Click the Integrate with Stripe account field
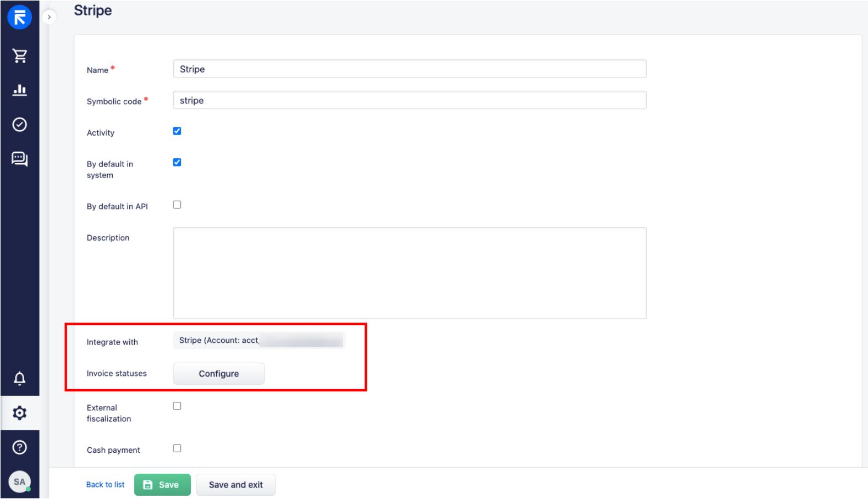Image resolution: width=868 pixels, height=499 pixels. (x=259, y=340)
